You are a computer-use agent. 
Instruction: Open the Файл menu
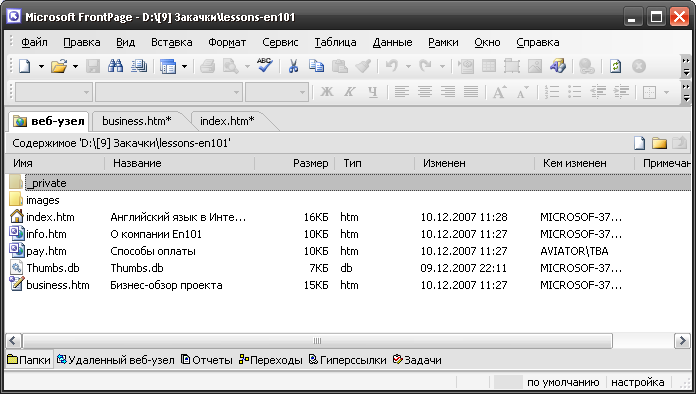(x=34, y=42)
